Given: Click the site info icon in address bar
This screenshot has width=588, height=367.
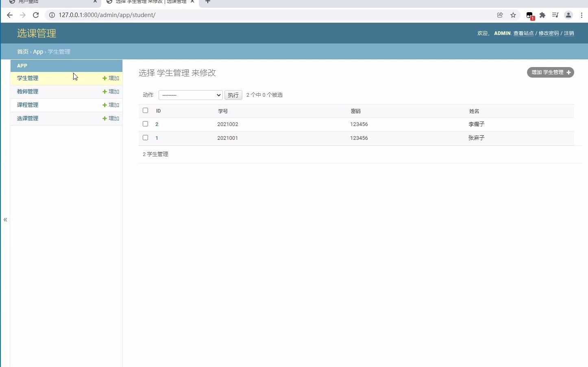Looking at the screenshot, I should pos(52,15).
